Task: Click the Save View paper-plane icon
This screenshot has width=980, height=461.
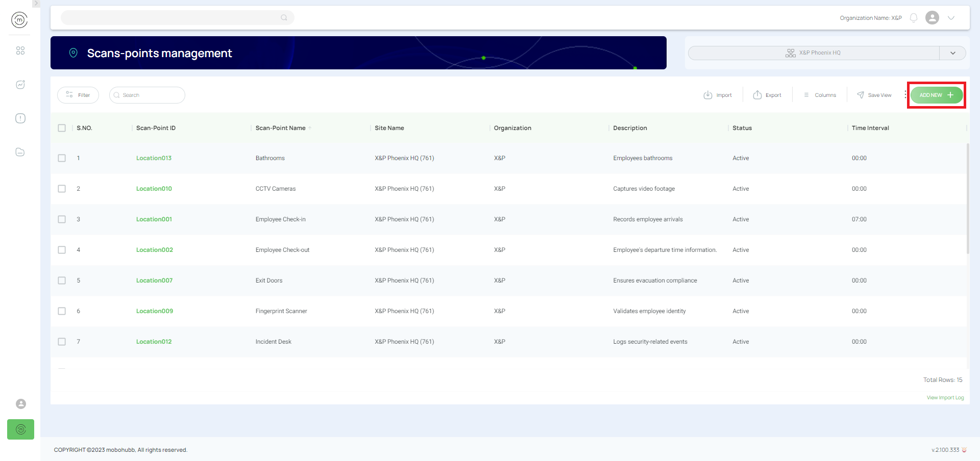Action: 860,94
